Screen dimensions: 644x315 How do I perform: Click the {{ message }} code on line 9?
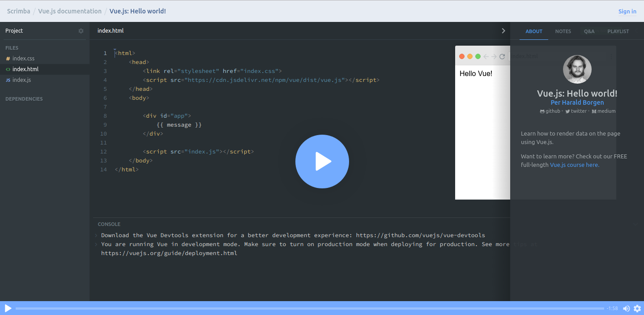tap(179, 125)
